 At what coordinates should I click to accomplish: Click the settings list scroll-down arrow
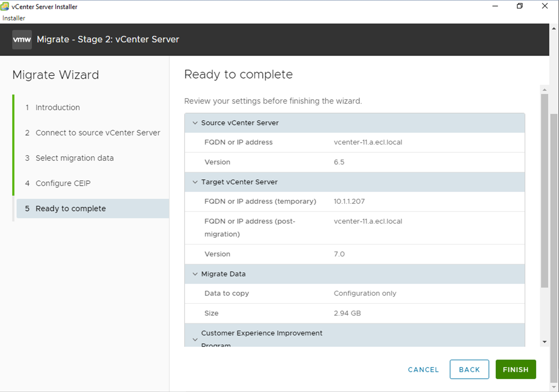point(545,342)
